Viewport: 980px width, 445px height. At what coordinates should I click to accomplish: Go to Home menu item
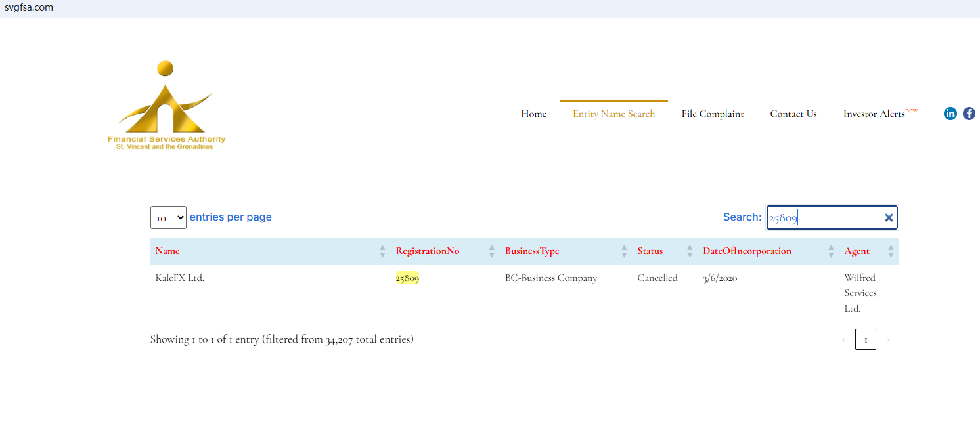tap(533, 114)
